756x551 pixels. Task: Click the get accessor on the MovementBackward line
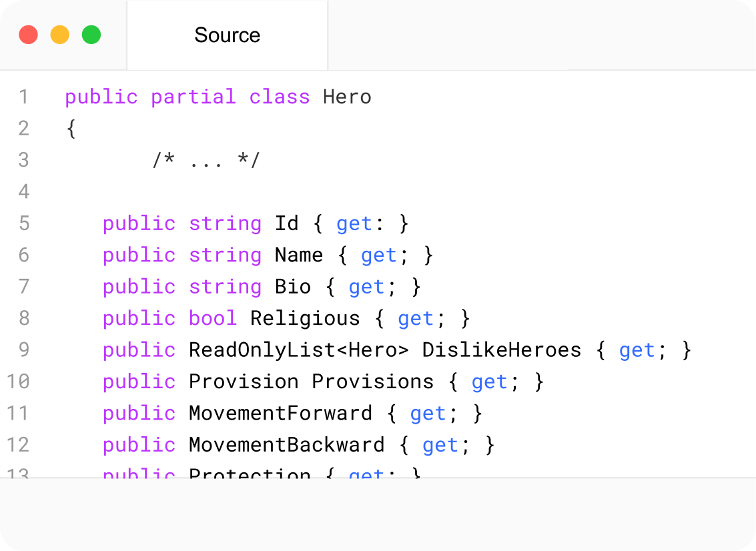[x=440, y=446]
